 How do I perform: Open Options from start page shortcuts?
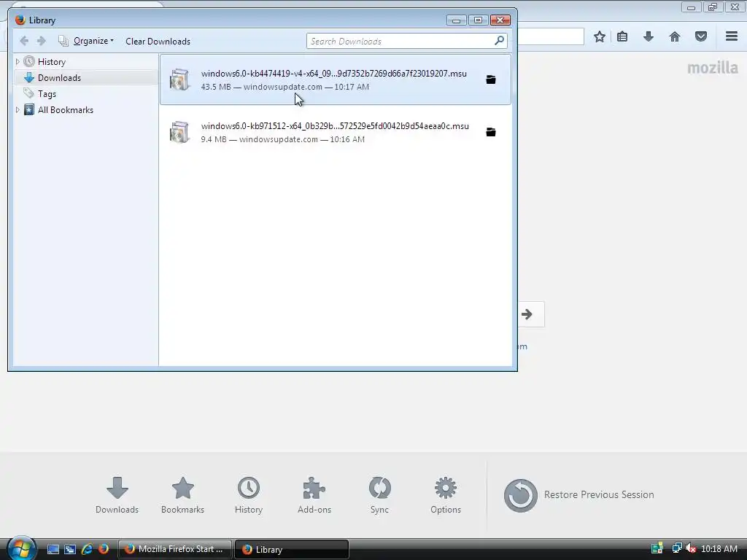click(446, 495)
